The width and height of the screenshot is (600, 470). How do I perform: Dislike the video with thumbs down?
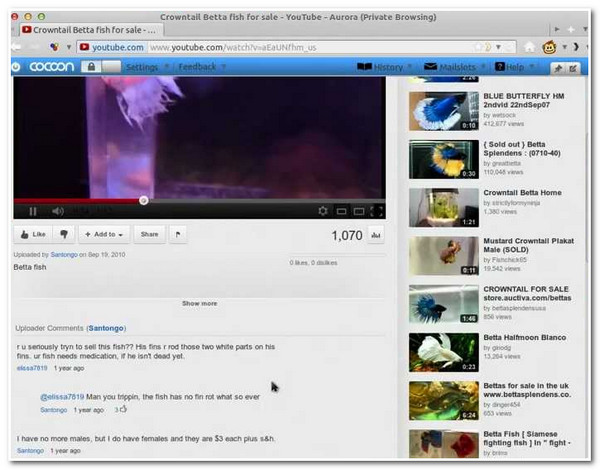[x=64, y=234]
